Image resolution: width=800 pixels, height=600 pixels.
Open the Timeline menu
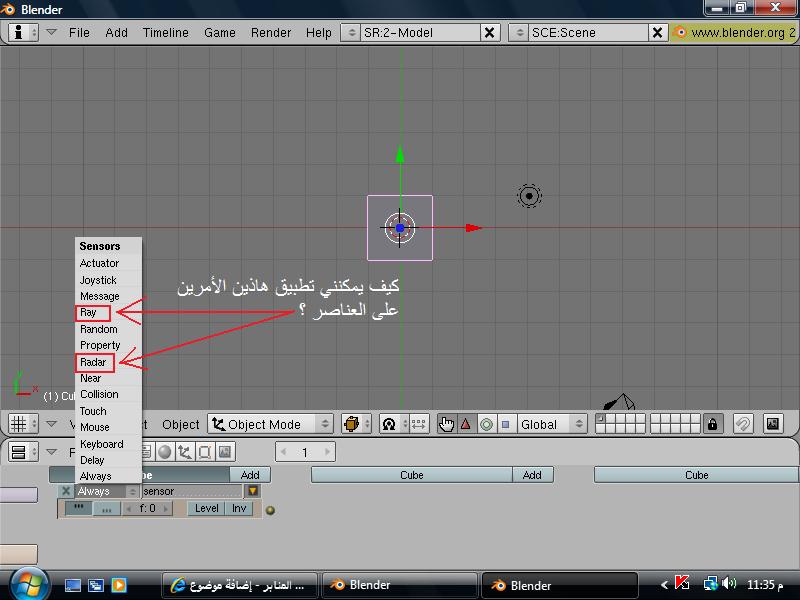coord(166,33)
